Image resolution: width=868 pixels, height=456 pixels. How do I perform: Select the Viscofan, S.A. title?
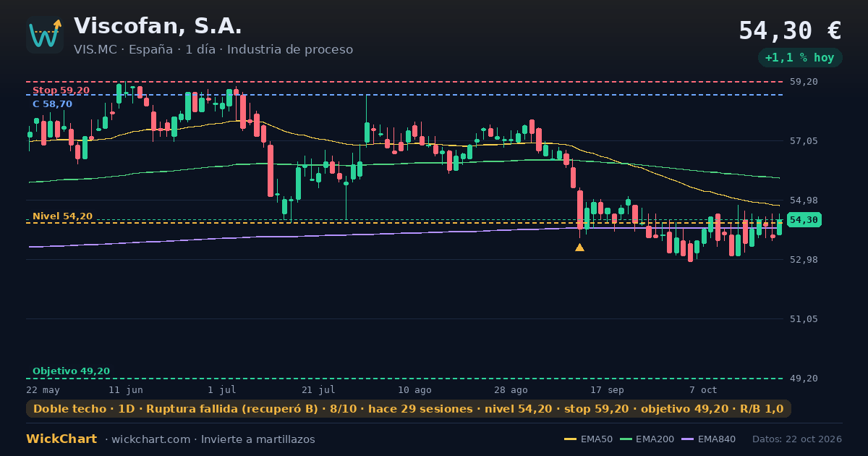tap(158, 26)
